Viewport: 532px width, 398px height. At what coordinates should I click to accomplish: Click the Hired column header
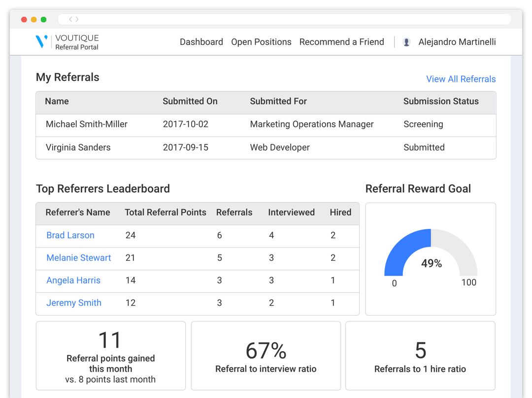pyautogui.click(x=341, y=212)
